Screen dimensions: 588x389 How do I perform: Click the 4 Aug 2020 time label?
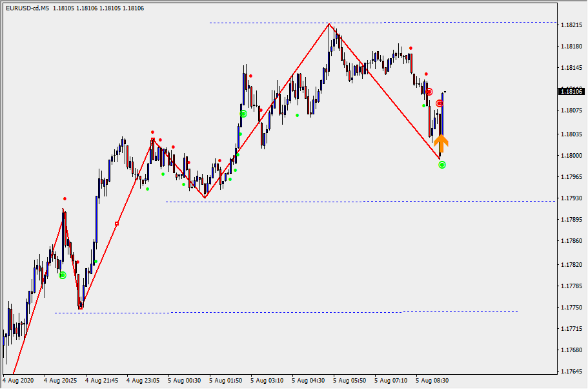(x=19, y=381)
